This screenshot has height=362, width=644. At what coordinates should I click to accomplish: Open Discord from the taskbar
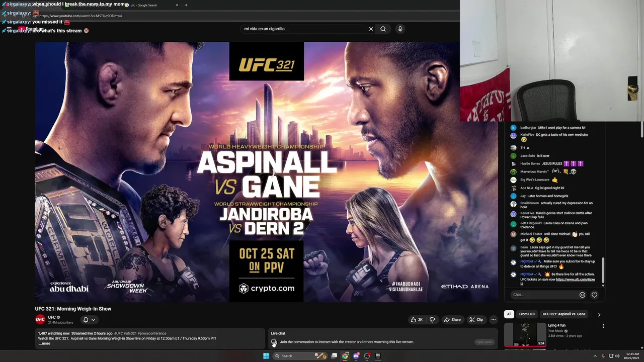[356, 356]
